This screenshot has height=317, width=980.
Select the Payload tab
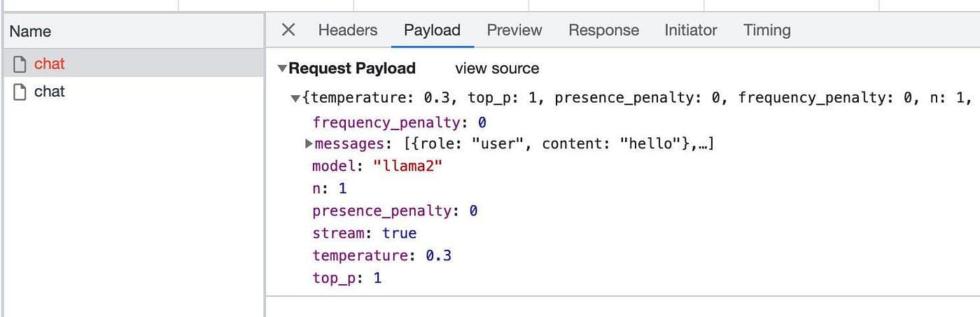[432, 30]
